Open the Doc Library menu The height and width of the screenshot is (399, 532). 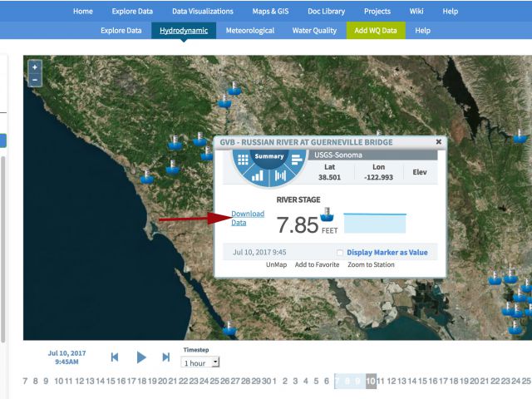tap(327, 11)
